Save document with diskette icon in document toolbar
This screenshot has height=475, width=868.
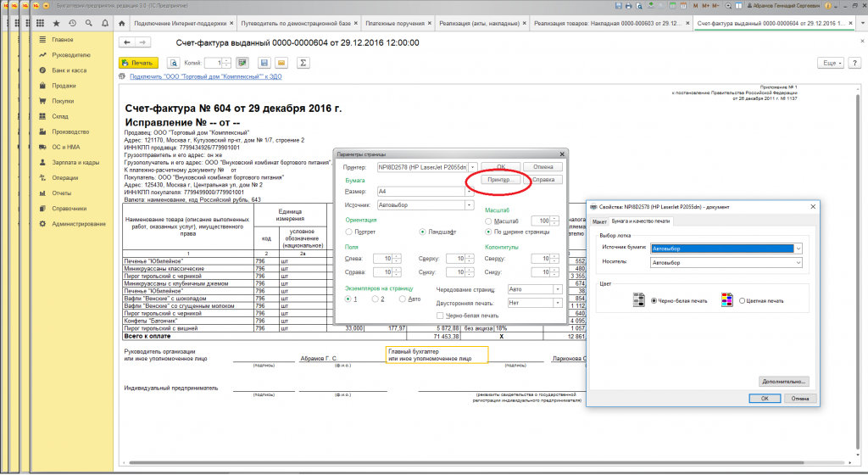[x=264, y=63]
